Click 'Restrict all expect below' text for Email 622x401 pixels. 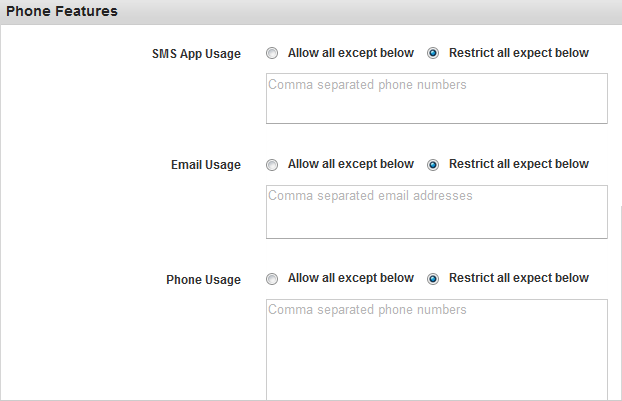(519, 164)
